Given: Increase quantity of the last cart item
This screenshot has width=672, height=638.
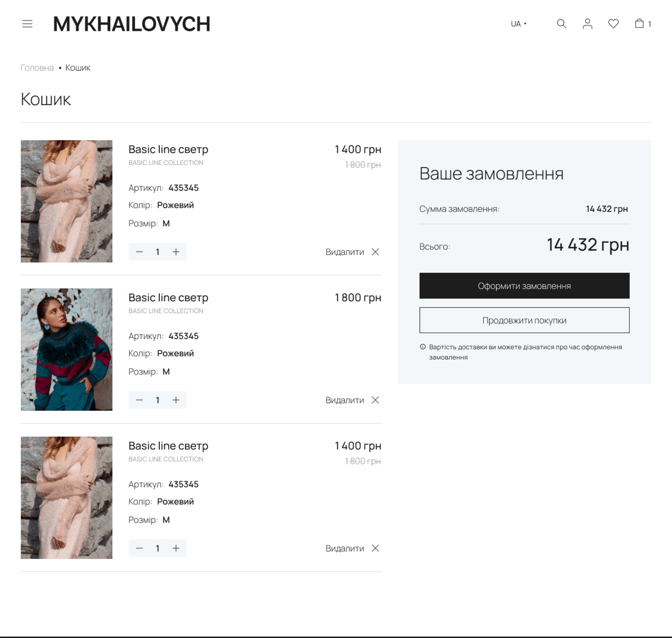Looking at the screenshot, I should click(x=176, y=548).
